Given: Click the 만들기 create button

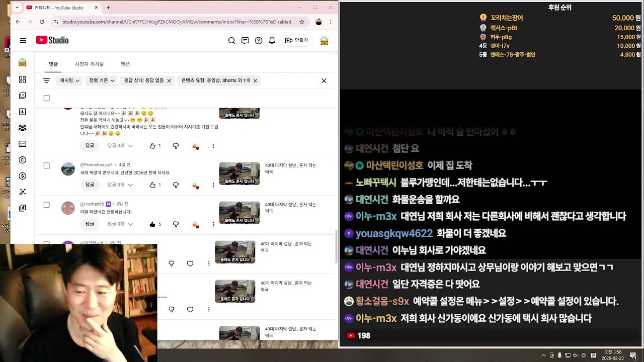Looking at the screenshot, I should click(297, 41).
